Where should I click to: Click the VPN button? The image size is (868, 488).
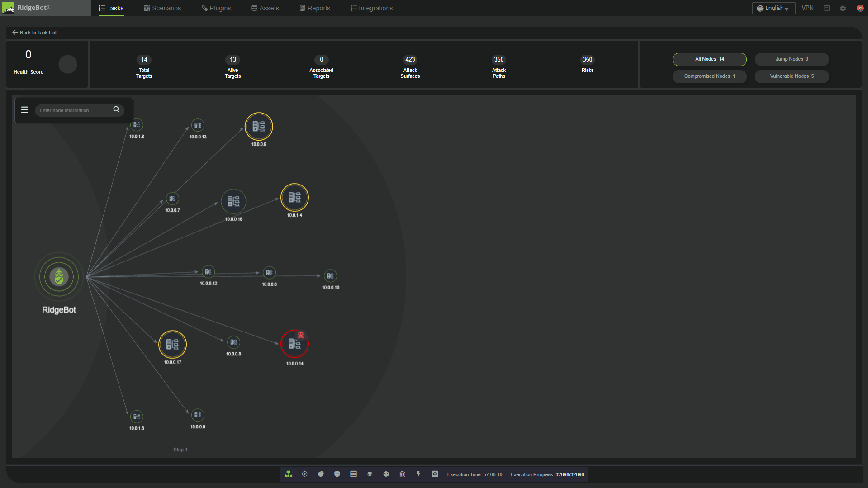(x=807, y=8)
